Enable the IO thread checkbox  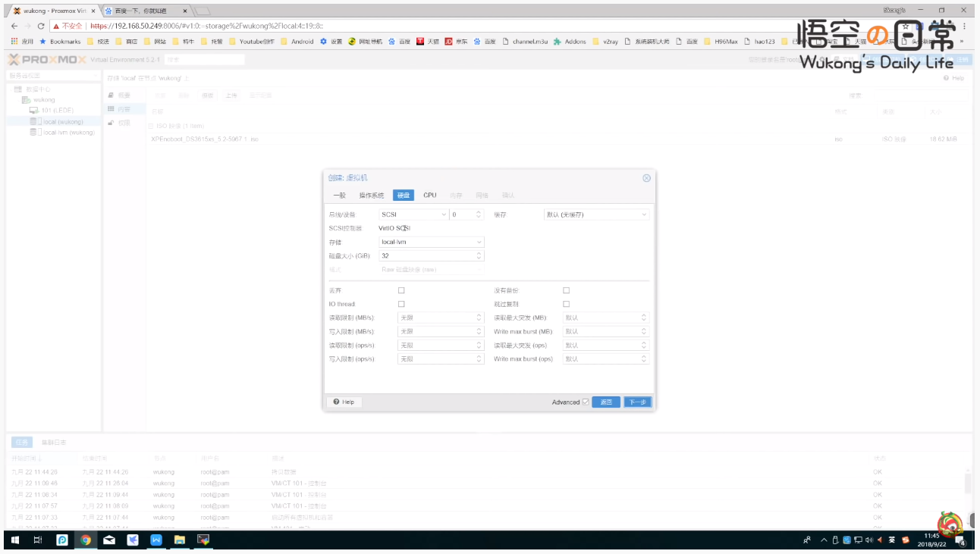coord(401,304)
